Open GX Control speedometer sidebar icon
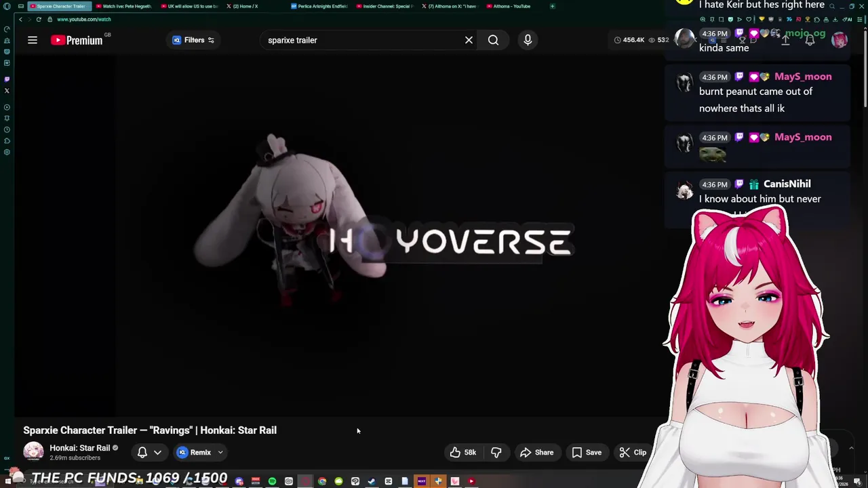The height and width of the screenshot is (488, 868). point(7,29)
